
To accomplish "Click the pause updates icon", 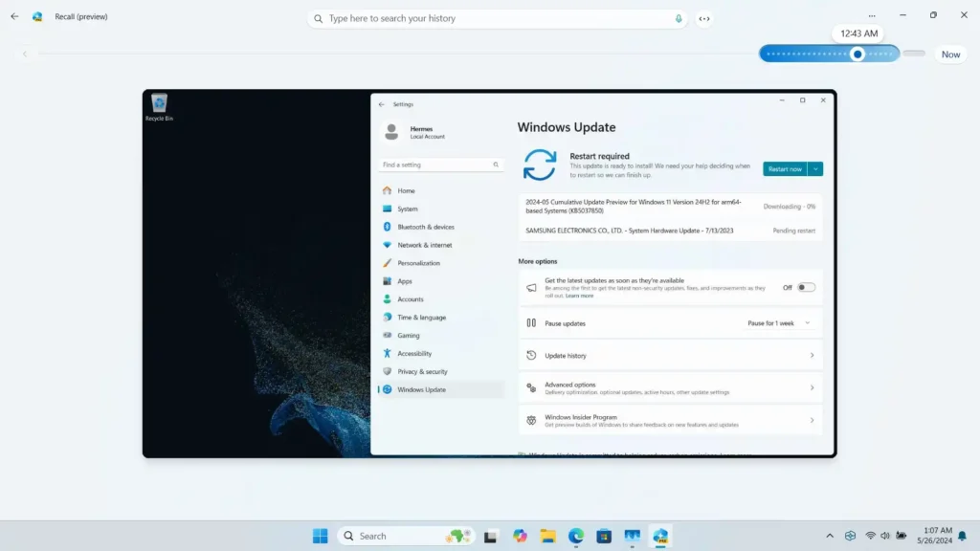I will [x=531, y=323].
